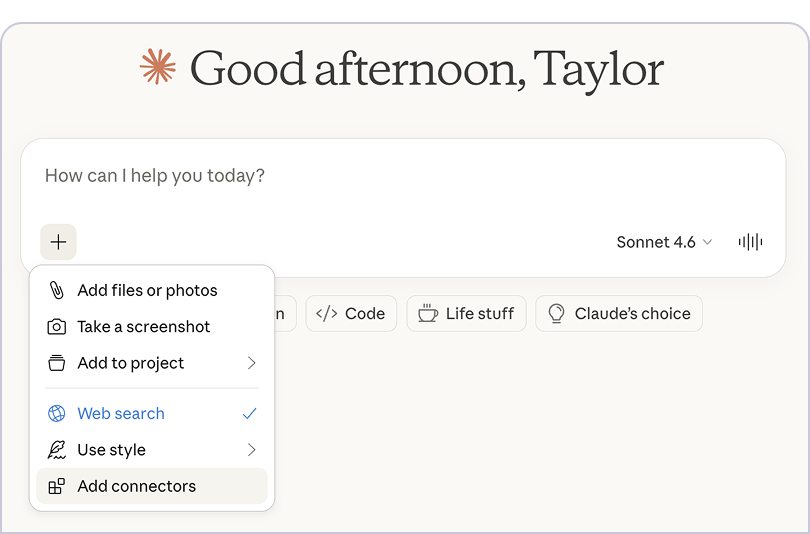Choose Take a screenshot menu entry
The width and height of the screenshot is (810, 534).
[x=144, y=327]
